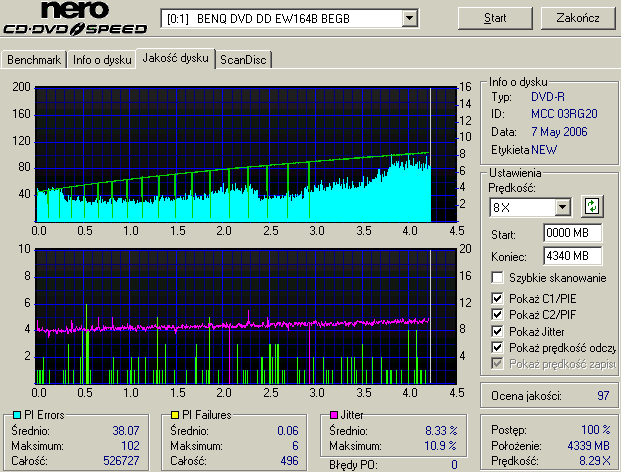
Task: Select the Jakość dysku tab
Action: tap(175, 58)
